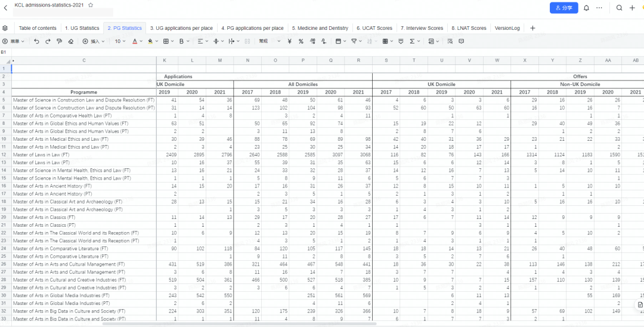Activate the format painter tool
This screenshot has width=644, height=327.
click(59, 41)
